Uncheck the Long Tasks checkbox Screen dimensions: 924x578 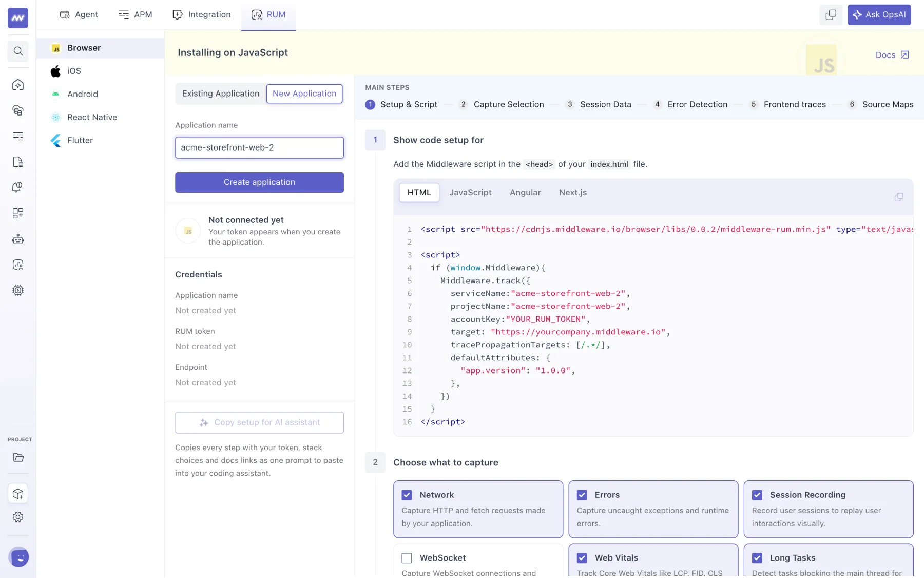[757, 558]
